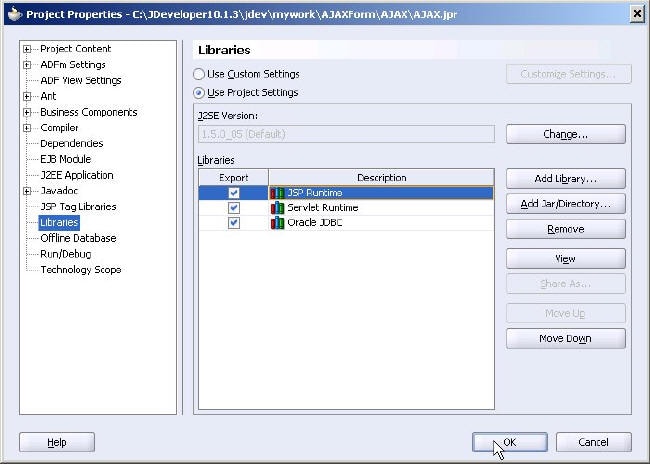Open the J2EE Application page
Screen dimensions: 650x464
(x=77, y=175)
